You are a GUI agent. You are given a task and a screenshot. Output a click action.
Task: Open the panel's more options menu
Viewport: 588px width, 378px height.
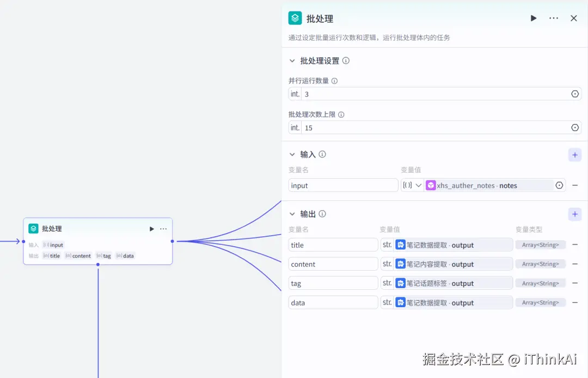click(554, 18)
